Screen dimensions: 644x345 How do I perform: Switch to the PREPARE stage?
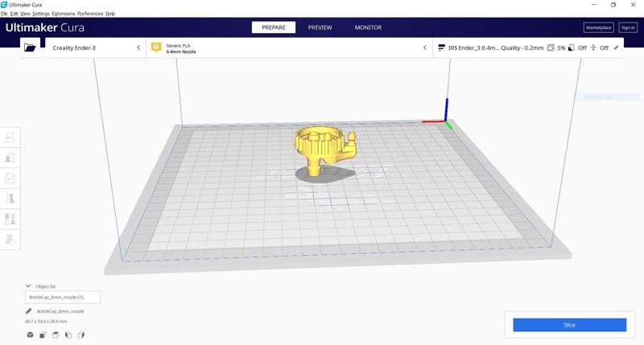point(274,27)
